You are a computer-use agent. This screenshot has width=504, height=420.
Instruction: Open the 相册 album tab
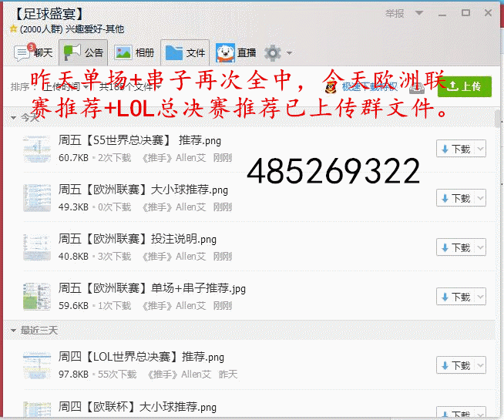pos(135,52)
